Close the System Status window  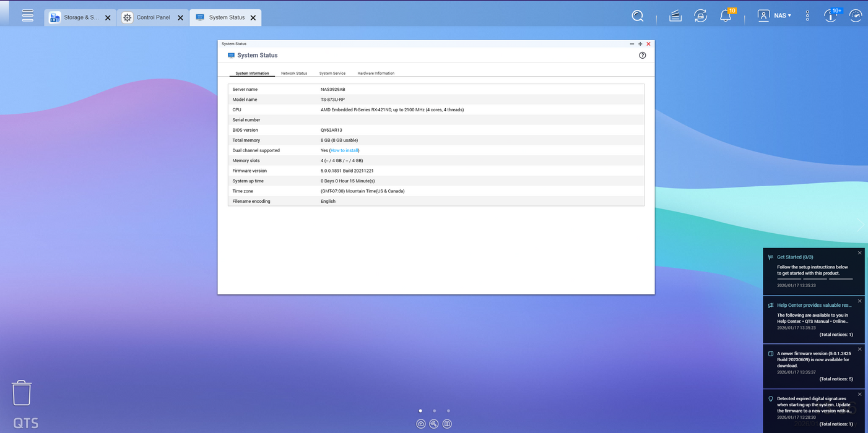(648, 44)
